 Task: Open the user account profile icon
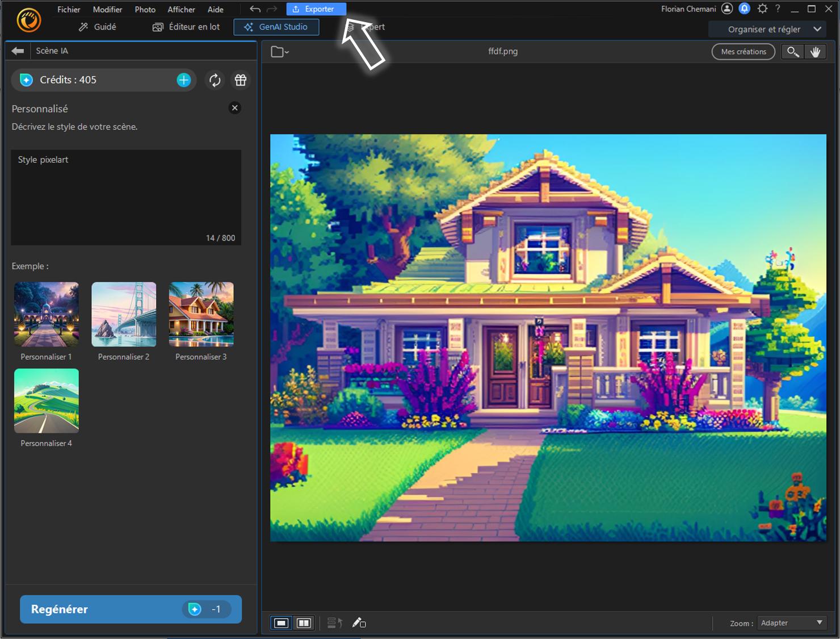pyautogui.click(x=727, y=9)
